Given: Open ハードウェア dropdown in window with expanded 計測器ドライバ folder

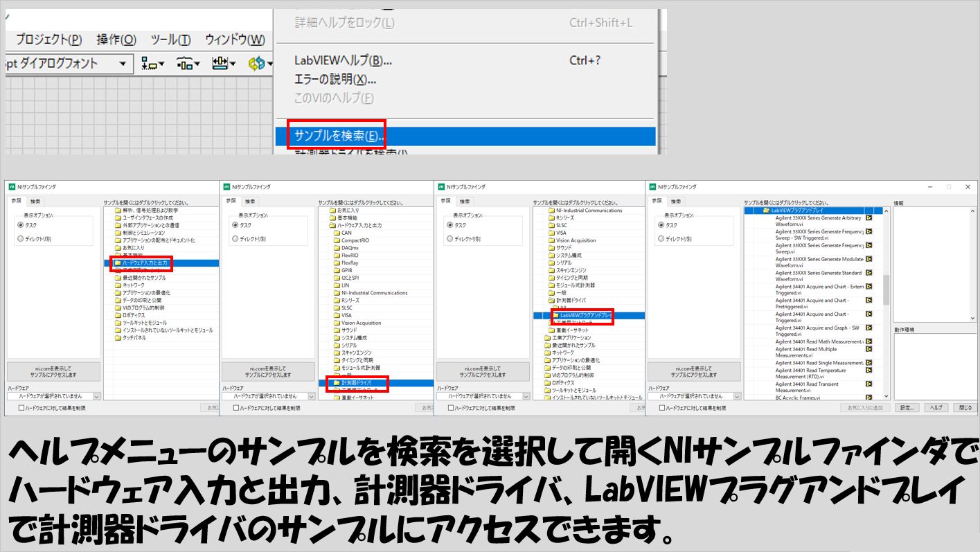Looking at the screenshot, I should coord(483,396).
